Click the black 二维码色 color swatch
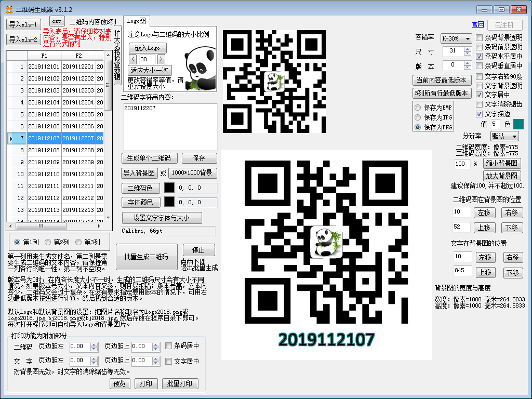Viewport: 532px width, 399px height. pos(169,188)
